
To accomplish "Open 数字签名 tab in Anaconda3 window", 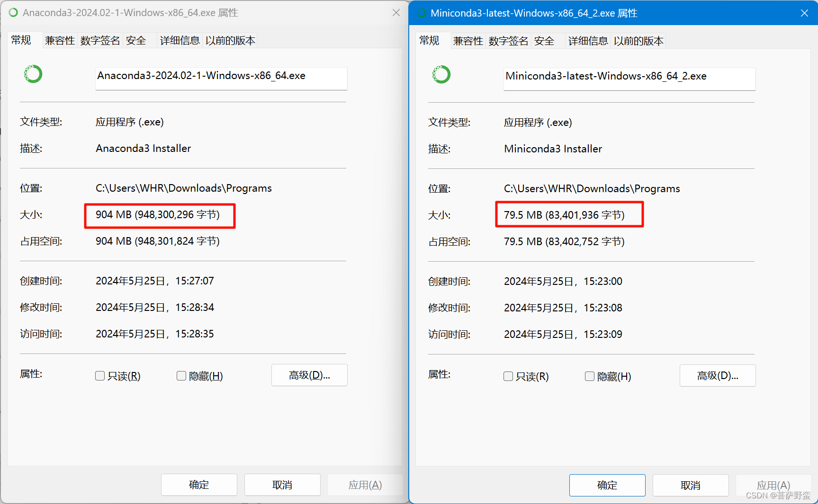I will 100,41.
